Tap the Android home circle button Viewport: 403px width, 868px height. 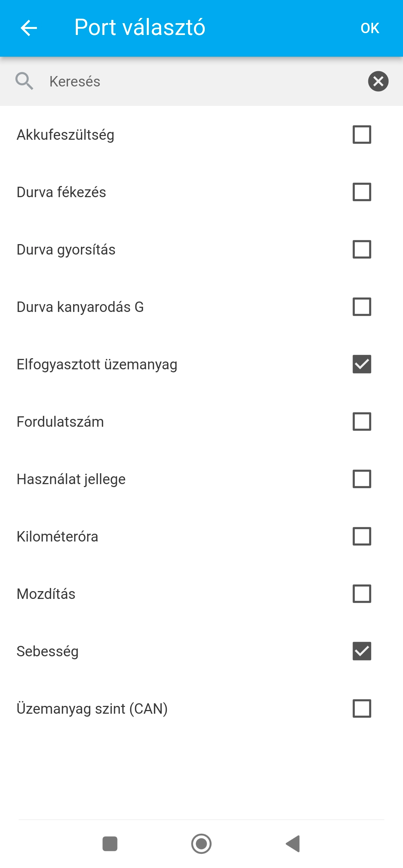coord(201,843)
